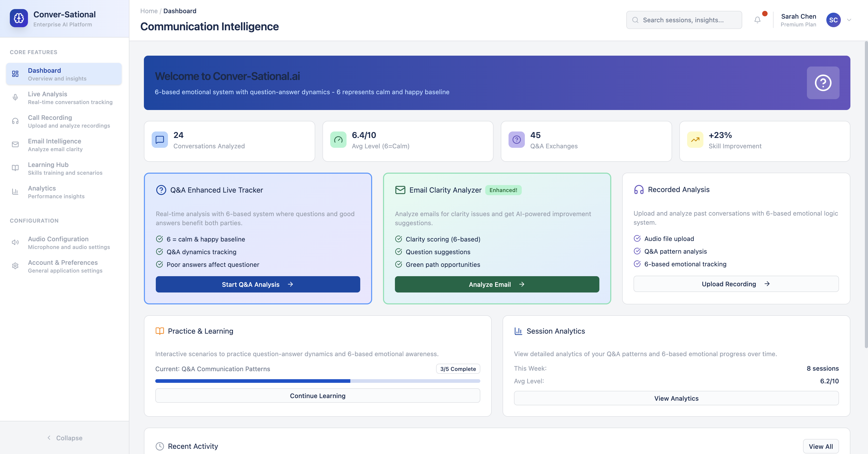Image resolution: width=868 pixels, height=454 pixels.
Task: Open the Dashboard menu item
Action: point(64,74)
